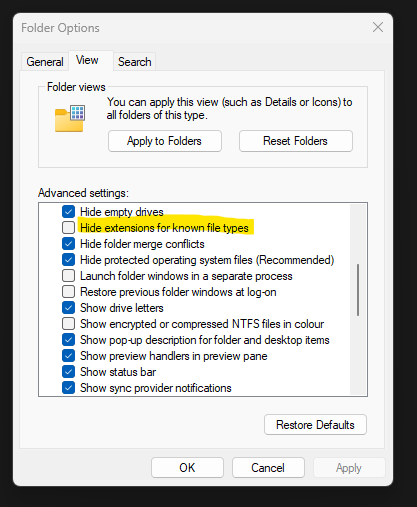Enable Restore previous folder windows at log-on
Screen dimensions: 417x507
coord(68,292)
